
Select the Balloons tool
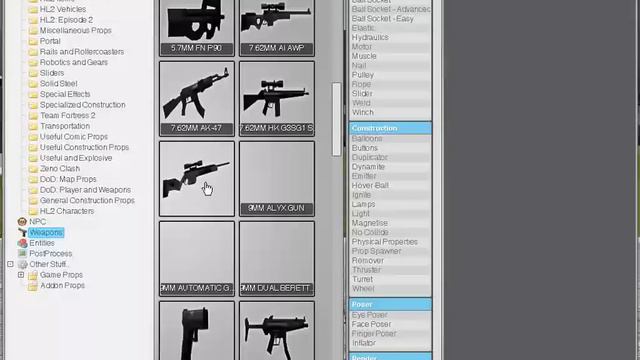click(367, 138)
